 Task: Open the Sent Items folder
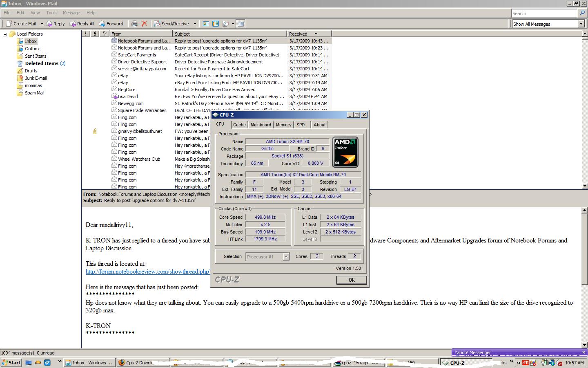36,56
